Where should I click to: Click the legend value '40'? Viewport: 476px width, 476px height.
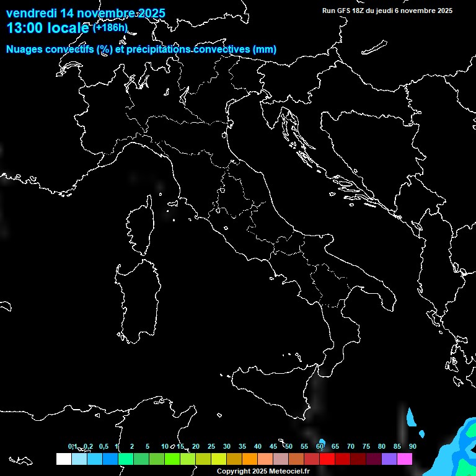click(258, 446)
